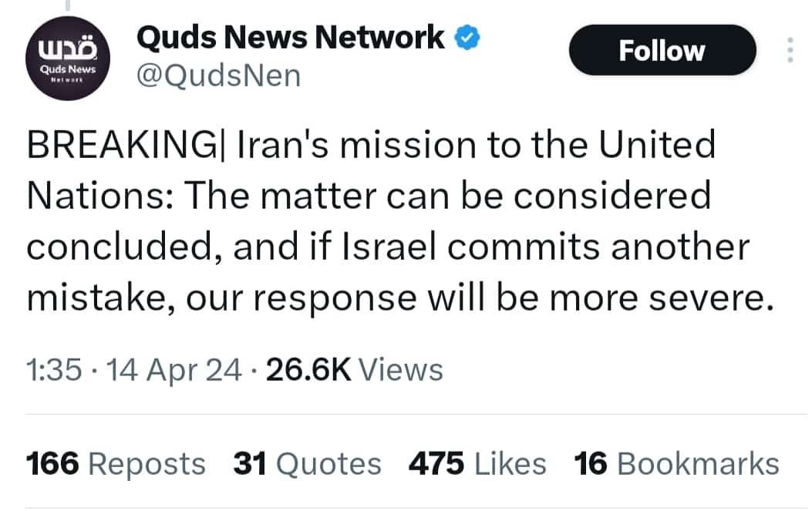Click "United" in the tweet's first line
The image size is (812, 511).
click(x=657, y=146)
